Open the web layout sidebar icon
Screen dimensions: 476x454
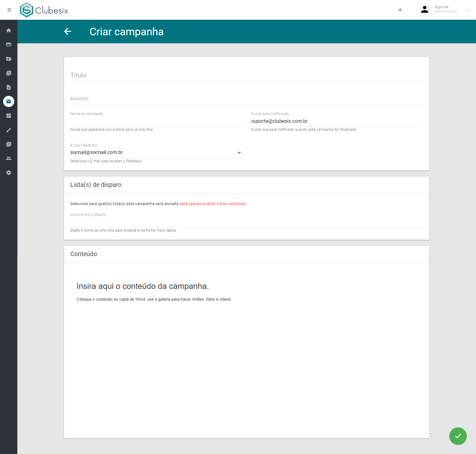click(9, 45)
